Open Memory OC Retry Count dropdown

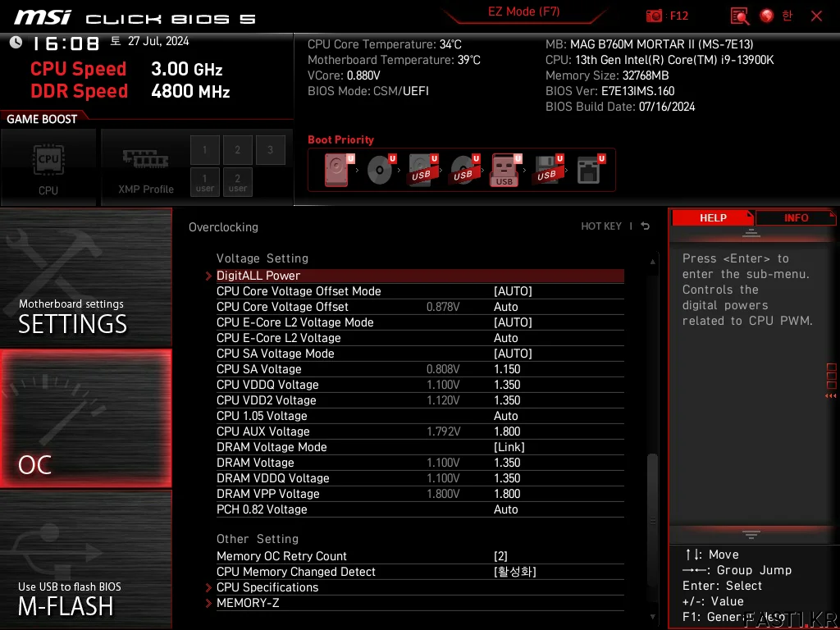click(x=500, y=556)
